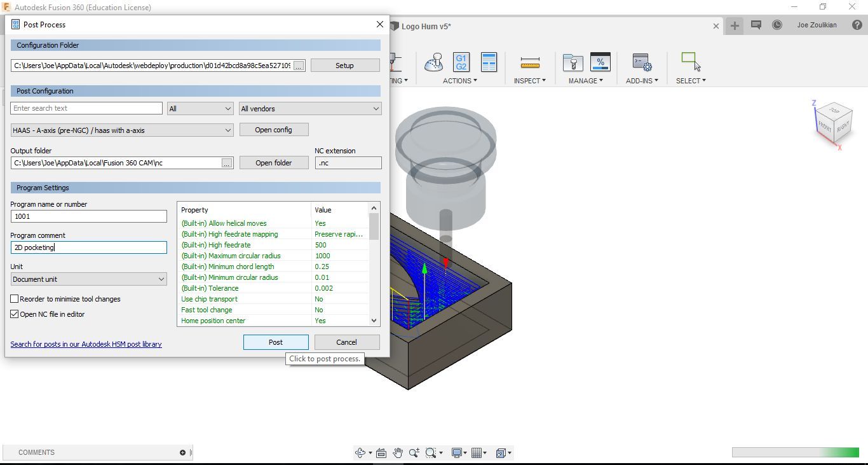
Task: Cancel the Post Process dialog
Action: tap(346, 342)
